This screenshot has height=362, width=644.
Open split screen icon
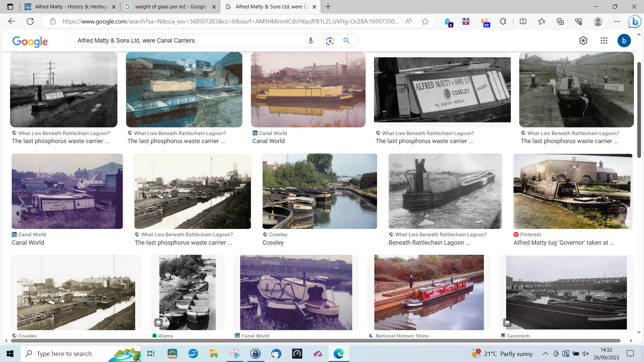point(523,21)
